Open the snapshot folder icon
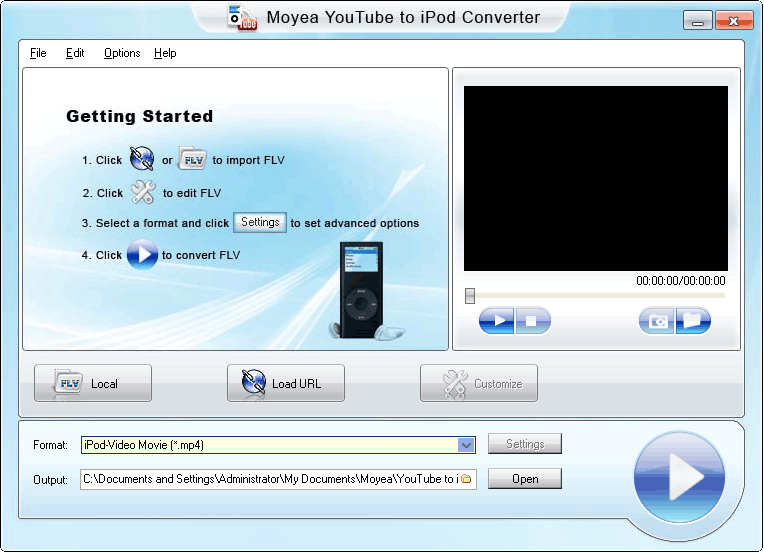This screenshot has width=764, height=553. (693, 321)
